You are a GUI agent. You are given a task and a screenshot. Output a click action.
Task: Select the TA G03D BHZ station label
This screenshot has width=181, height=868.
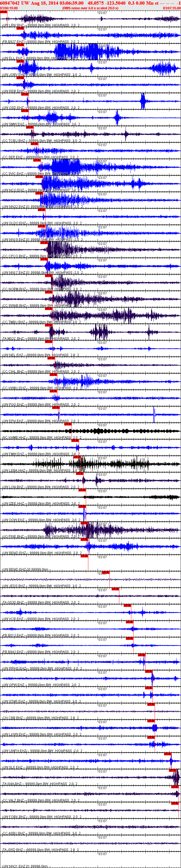coord(41,603)
